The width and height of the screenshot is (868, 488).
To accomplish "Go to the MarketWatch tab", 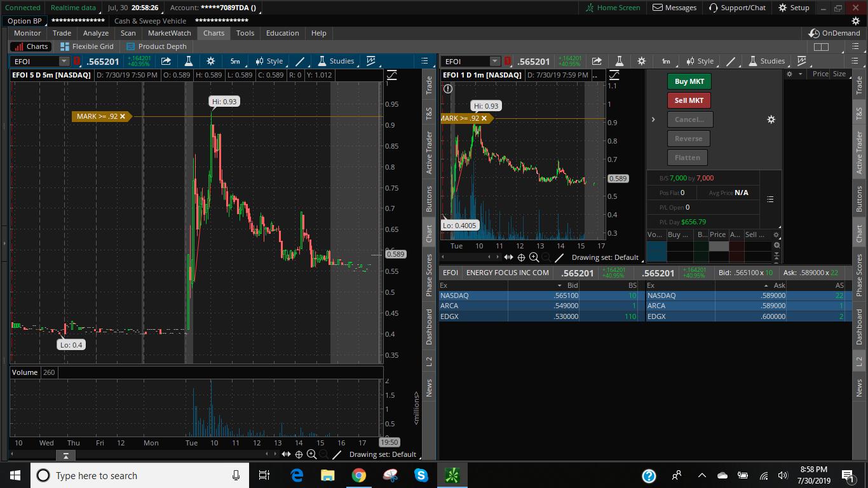I will coord(170,33).
